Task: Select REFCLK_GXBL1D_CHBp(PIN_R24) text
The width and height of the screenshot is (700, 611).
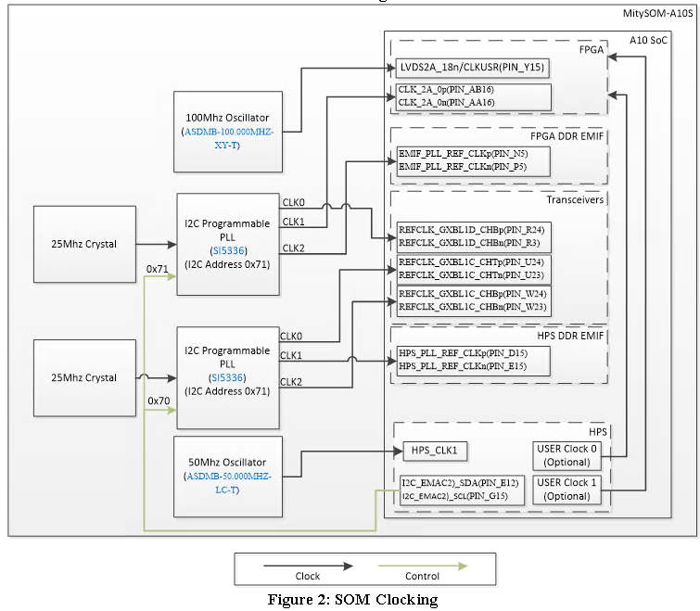Action: [x=471, y=230]
